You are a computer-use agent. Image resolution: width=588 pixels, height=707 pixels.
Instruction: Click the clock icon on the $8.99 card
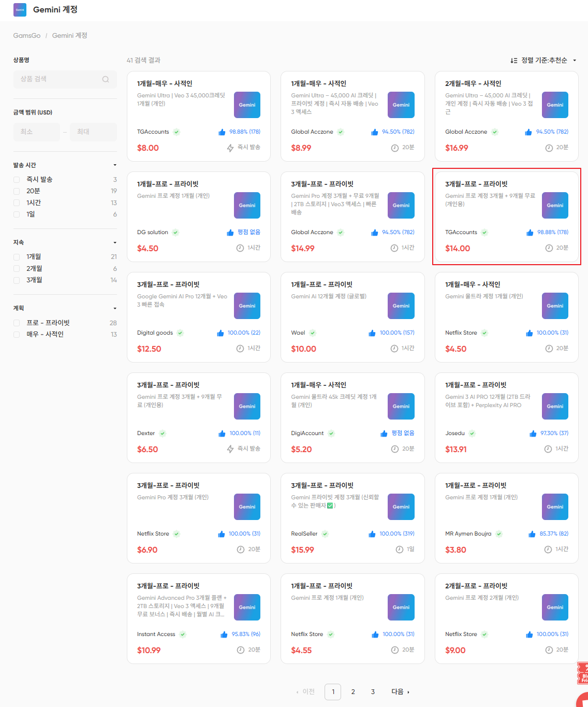[x=394, y=148]
